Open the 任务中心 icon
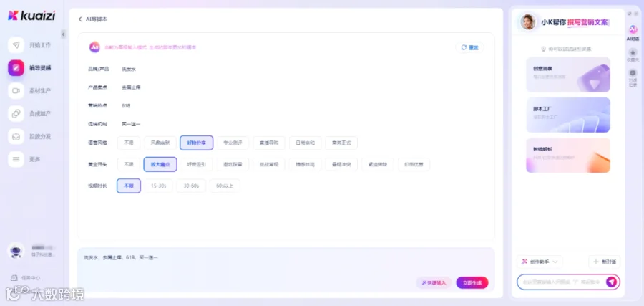Viewport: 644px width, 306px height. click(14, 278)
